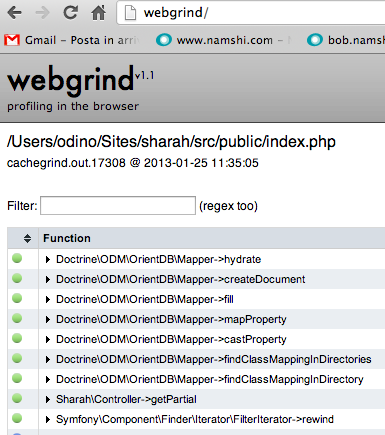
Task: Expand the findClassMappingInDirectory row
Action: [47, 379]
